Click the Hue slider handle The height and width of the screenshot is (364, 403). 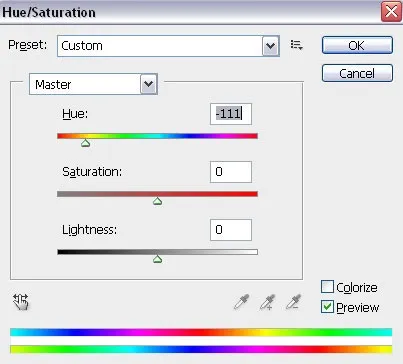click(86, 143)
